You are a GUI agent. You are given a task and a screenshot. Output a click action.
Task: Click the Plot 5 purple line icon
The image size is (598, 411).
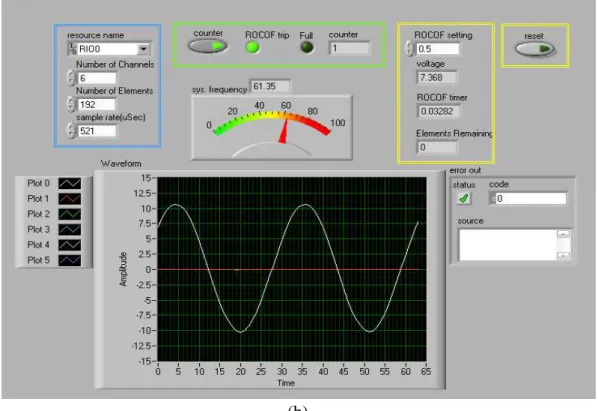(69, 260)
